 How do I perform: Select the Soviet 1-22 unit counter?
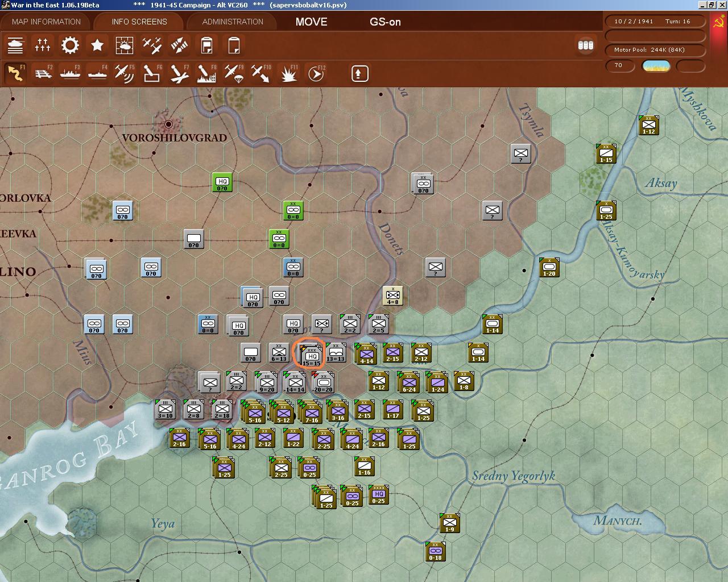[293, 438]
